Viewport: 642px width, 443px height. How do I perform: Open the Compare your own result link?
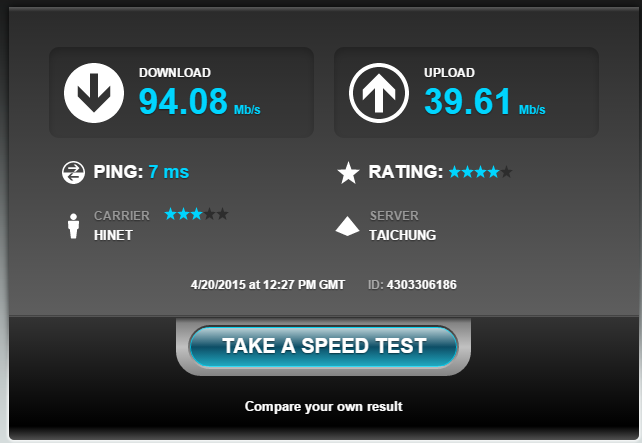tap(323, 406)
